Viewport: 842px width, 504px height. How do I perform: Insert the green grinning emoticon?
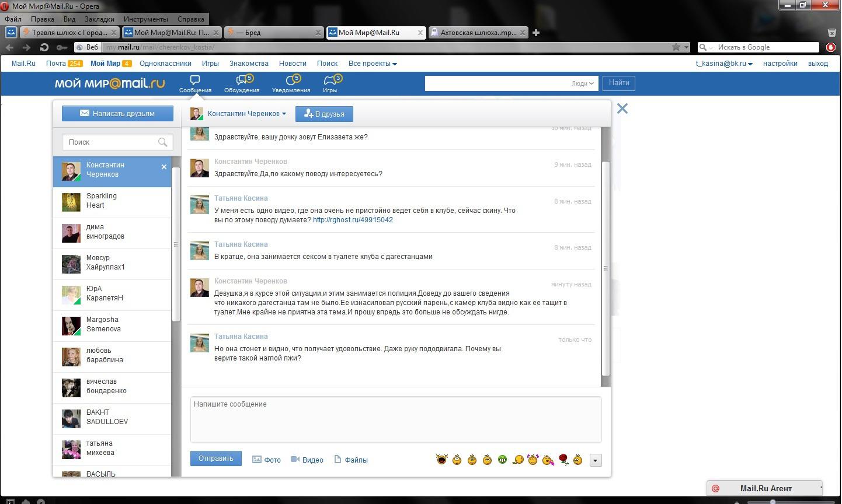click(502, 460)
